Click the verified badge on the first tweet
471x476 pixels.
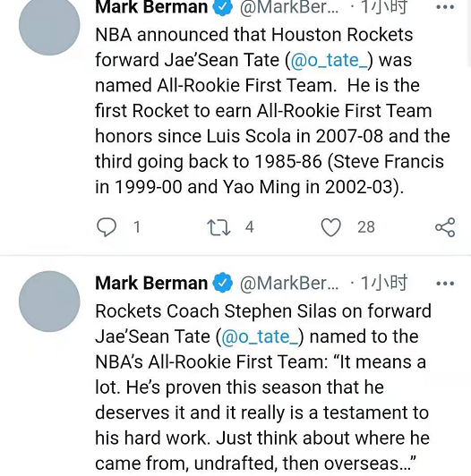click(x=222, y=6)
